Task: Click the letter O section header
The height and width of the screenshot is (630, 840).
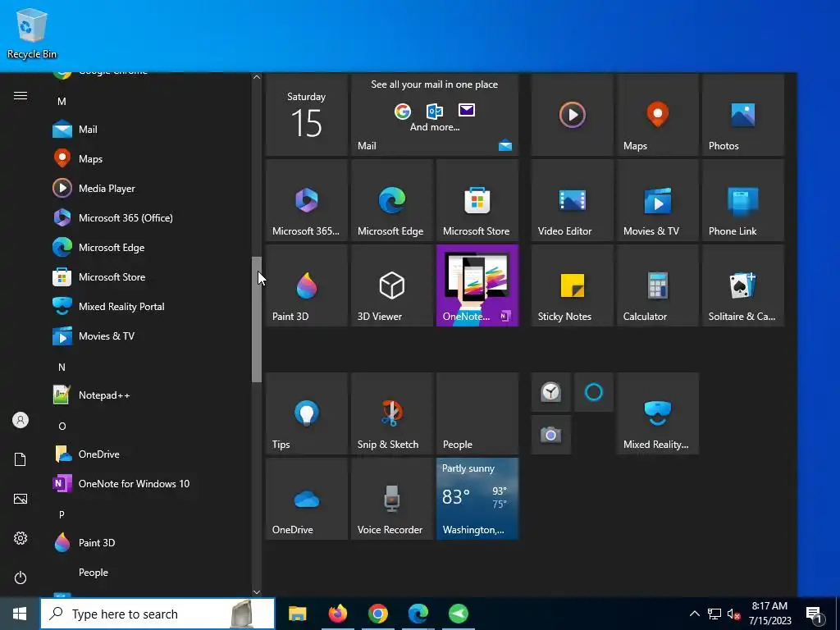Action: (62, 426)
